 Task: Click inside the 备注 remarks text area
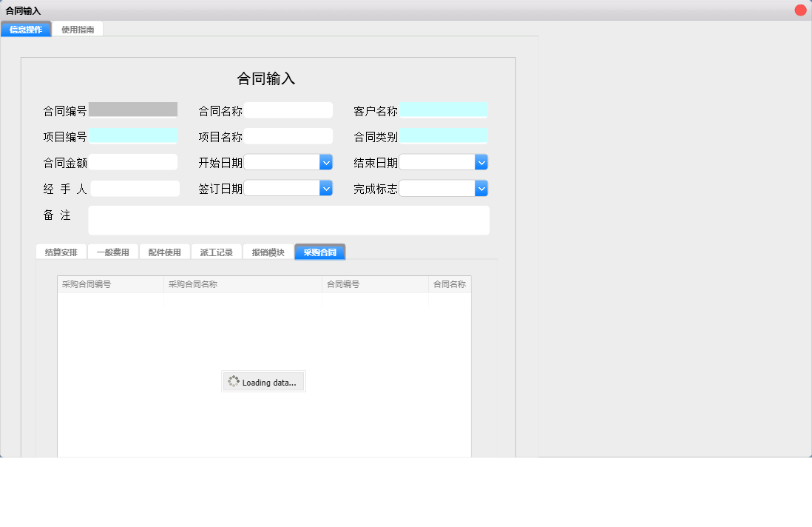(x=288, y=220)
